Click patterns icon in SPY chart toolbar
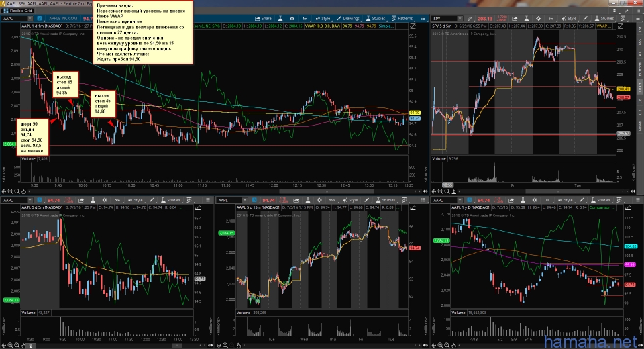 [623, 19]
